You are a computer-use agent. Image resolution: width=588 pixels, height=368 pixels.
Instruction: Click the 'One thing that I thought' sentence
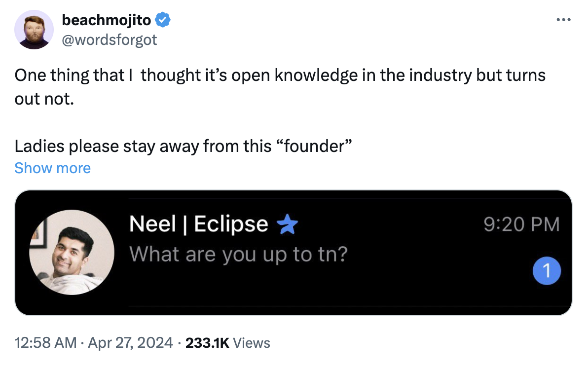tap(280, 75)
